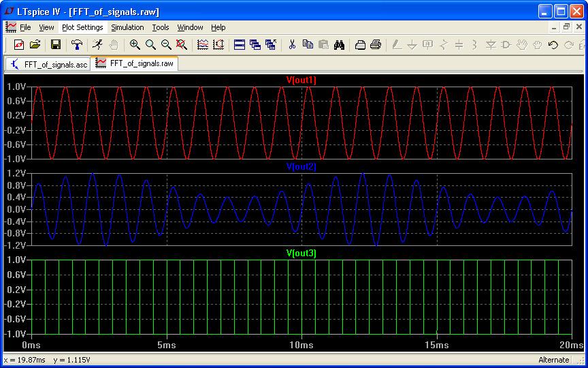Select the Draw Wire pencil icon
Screen dimensions: 588x368
click(x=397, y=45)
